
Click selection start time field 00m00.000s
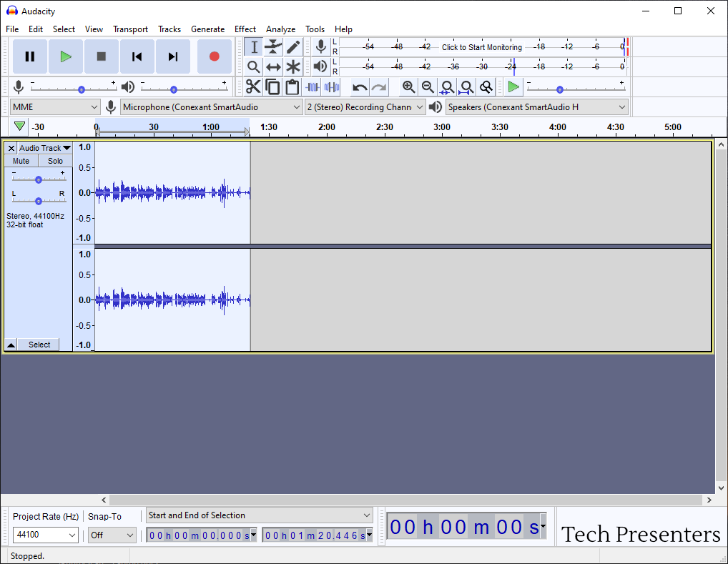[x=202, y=535]
